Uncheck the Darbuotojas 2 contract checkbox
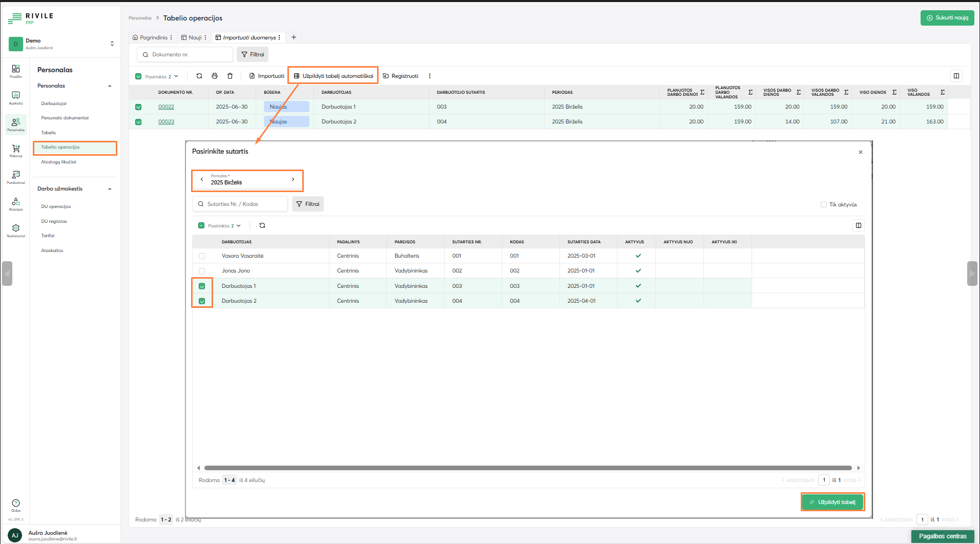The image size is (980, 544). click(x=202, y=301)
